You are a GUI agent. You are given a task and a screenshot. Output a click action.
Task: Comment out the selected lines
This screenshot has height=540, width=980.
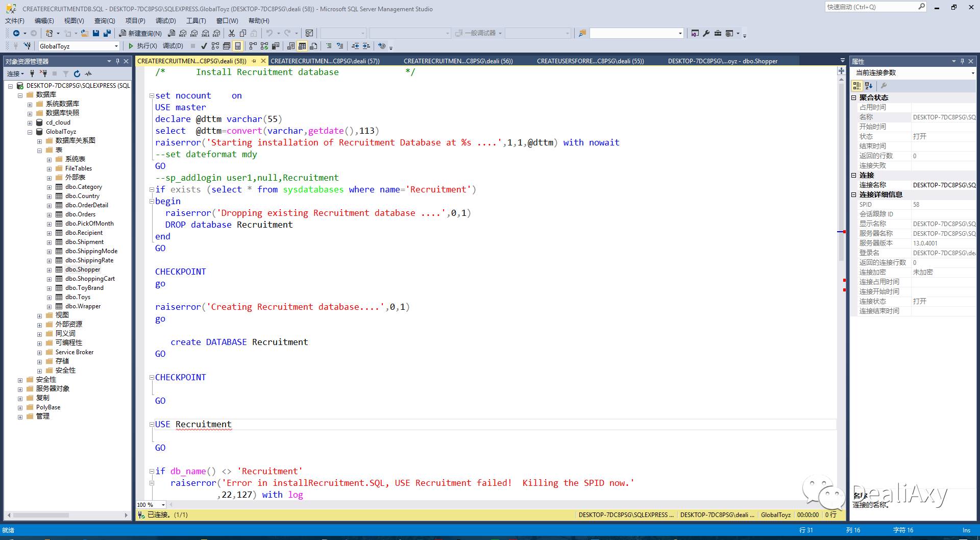[329, 46]
